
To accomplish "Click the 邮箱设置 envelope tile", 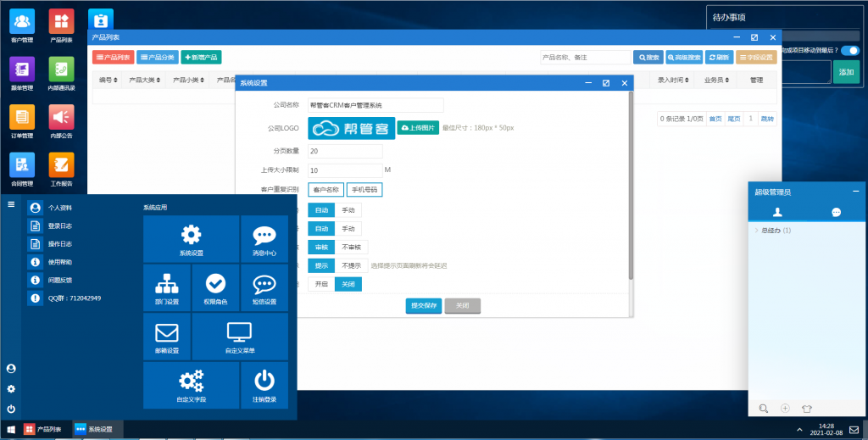I will pos(166,336).
